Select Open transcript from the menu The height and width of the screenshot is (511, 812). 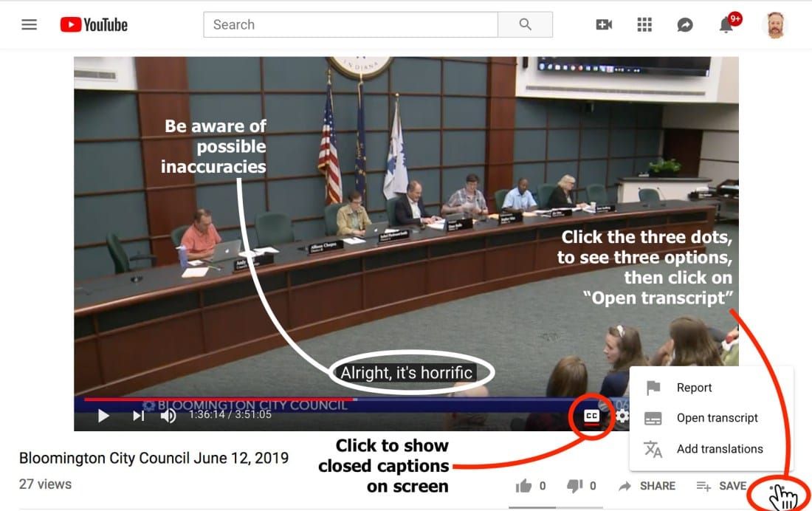point(717,417)
